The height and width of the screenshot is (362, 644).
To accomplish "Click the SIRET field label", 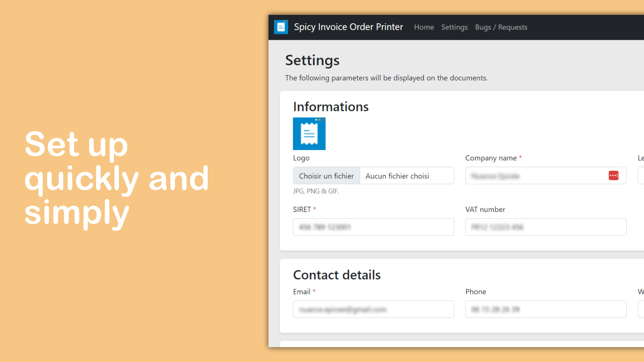I will pyautogui.click(x=302, y=210).
